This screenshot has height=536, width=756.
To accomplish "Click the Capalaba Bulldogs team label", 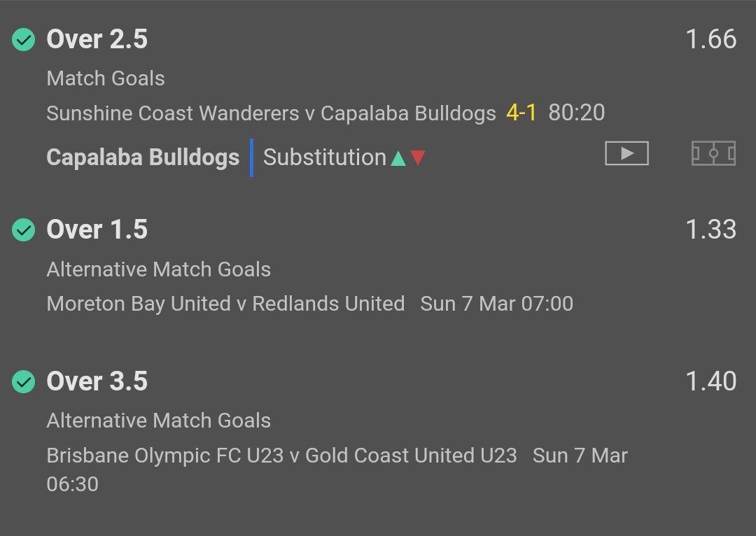I will (x=143, y=158).
